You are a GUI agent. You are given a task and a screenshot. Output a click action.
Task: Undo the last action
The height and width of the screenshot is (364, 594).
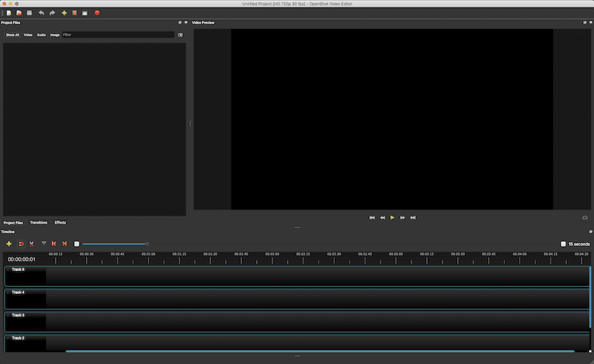[x=41, y=13]
